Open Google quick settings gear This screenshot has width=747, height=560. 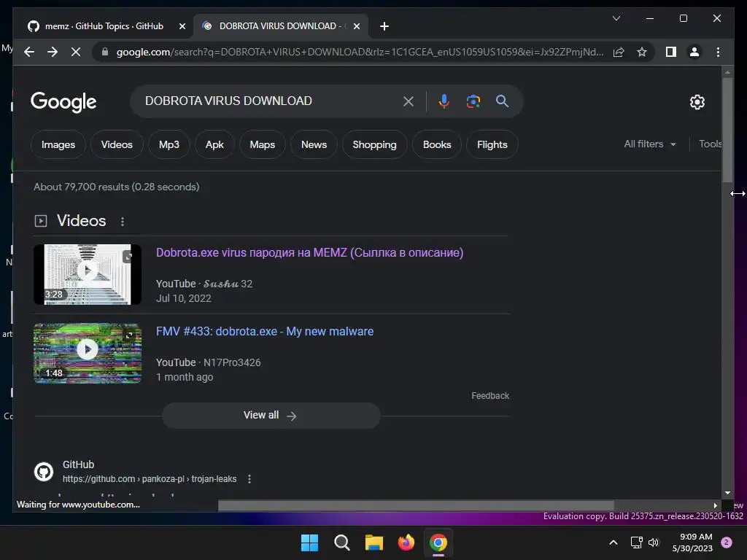tap(697, 102)
